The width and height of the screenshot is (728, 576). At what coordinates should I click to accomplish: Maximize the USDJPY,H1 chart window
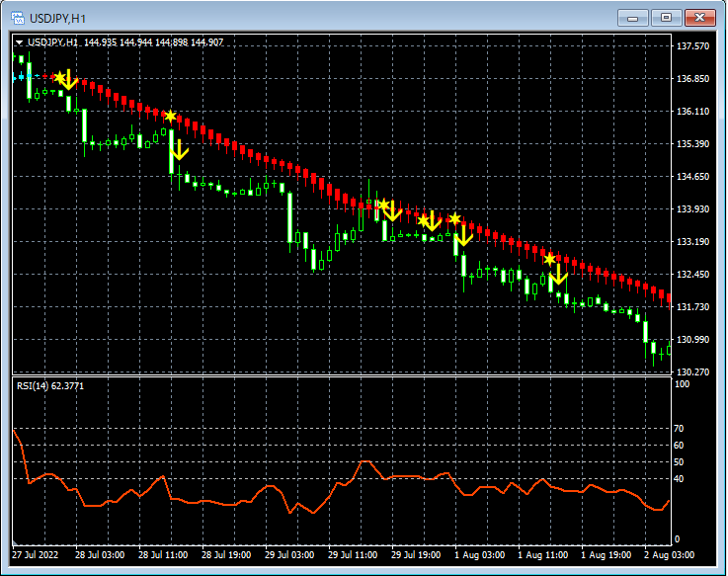[x=666, y=18]
